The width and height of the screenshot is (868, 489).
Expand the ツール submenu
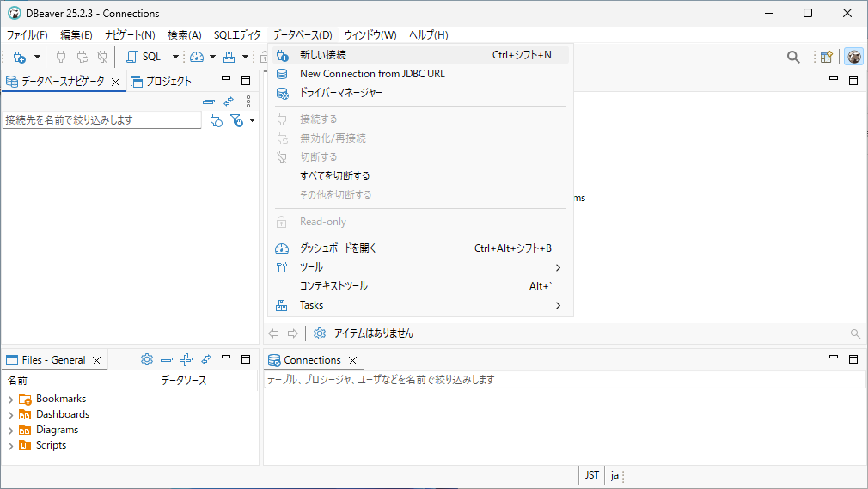coord(421,267)
